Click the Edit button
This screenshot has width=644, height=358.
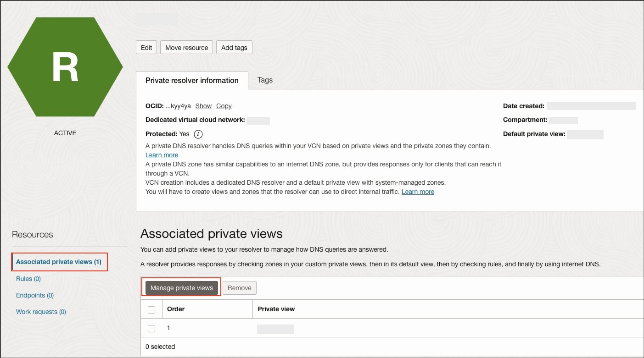146,47
